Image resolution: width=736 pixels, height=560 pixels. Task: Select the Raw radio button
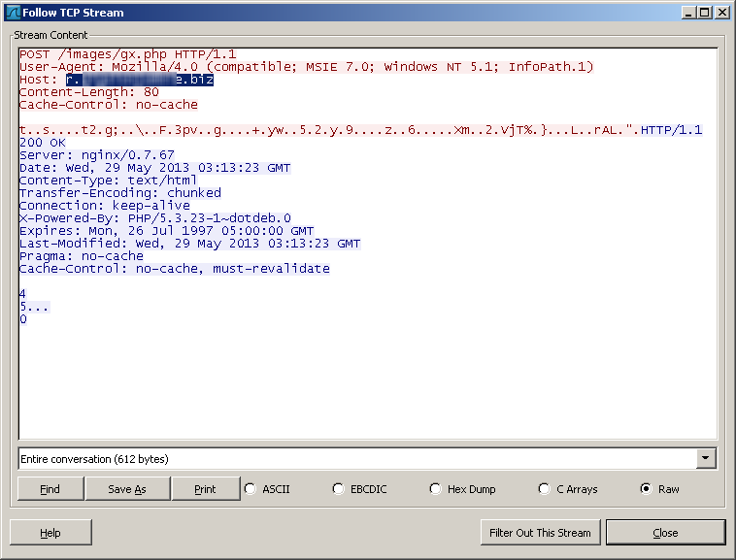click(646, 489)
